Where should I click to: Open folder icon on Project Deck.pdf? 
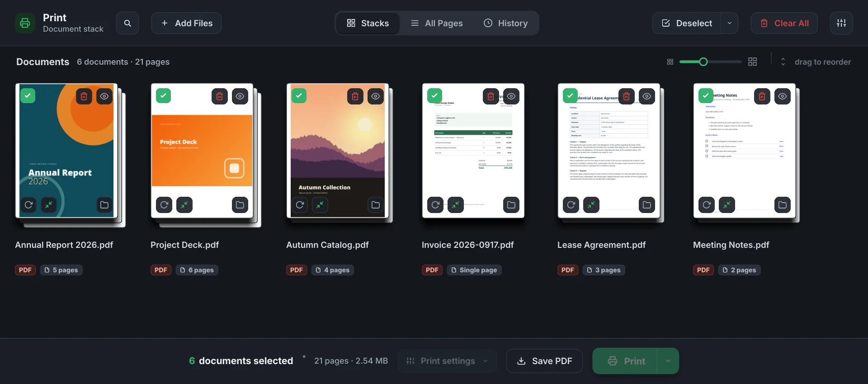[x=240, y=205]
